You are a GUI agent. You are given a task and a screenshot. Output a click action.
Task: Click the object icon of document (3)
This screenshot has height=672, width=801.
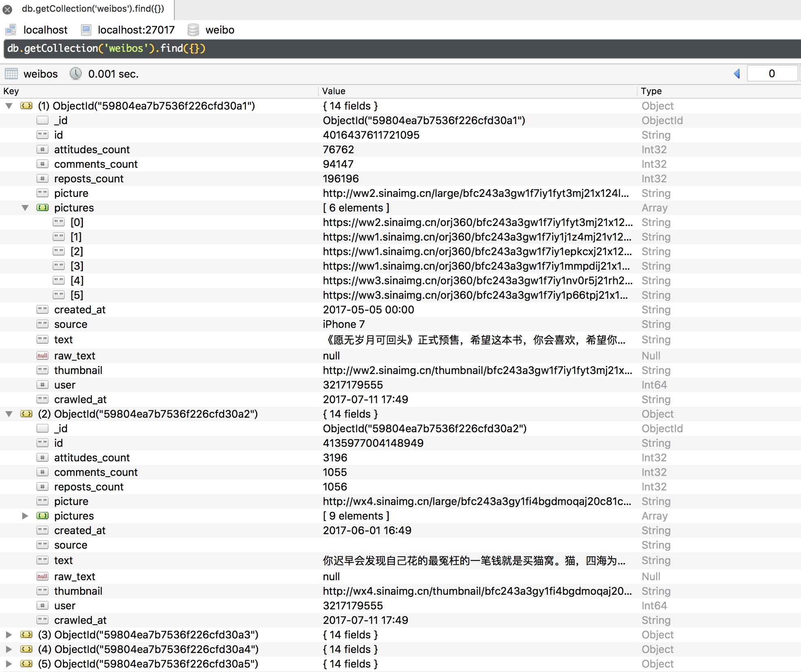click(x=27, y=635)
